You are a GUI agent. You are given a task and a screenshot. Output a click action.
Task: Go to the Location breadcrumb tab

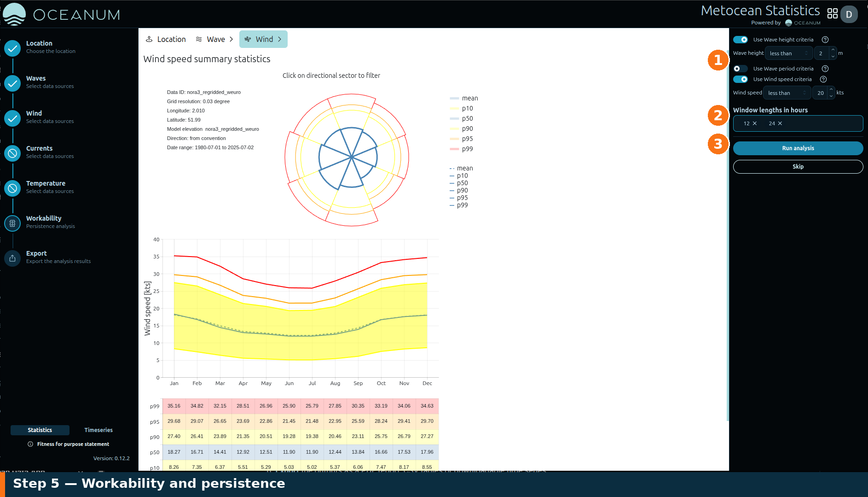pyautogui.click(x=166, y=39)
